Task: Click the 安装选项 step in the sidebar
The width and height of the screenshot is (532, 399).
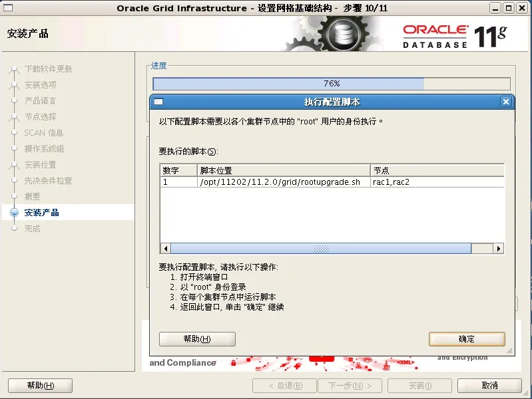Action: 41,84
